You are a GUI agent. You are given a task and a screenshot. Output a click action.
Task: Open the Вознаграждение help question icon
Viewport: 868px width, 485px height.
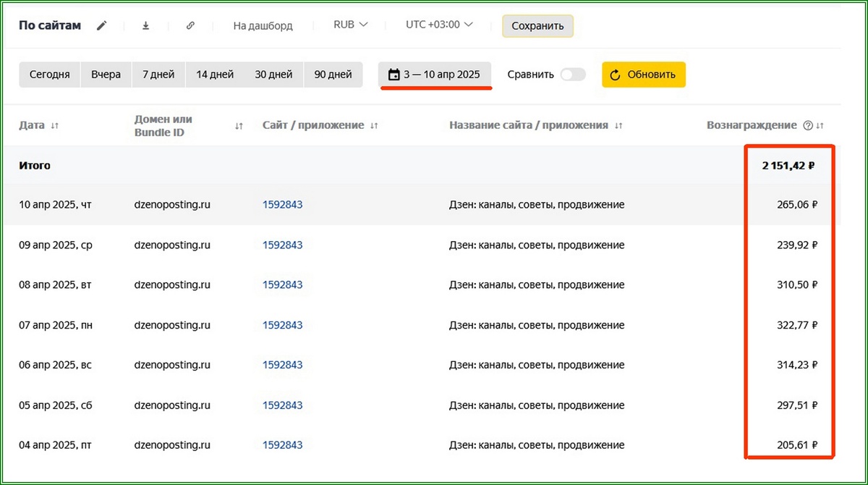808,125
